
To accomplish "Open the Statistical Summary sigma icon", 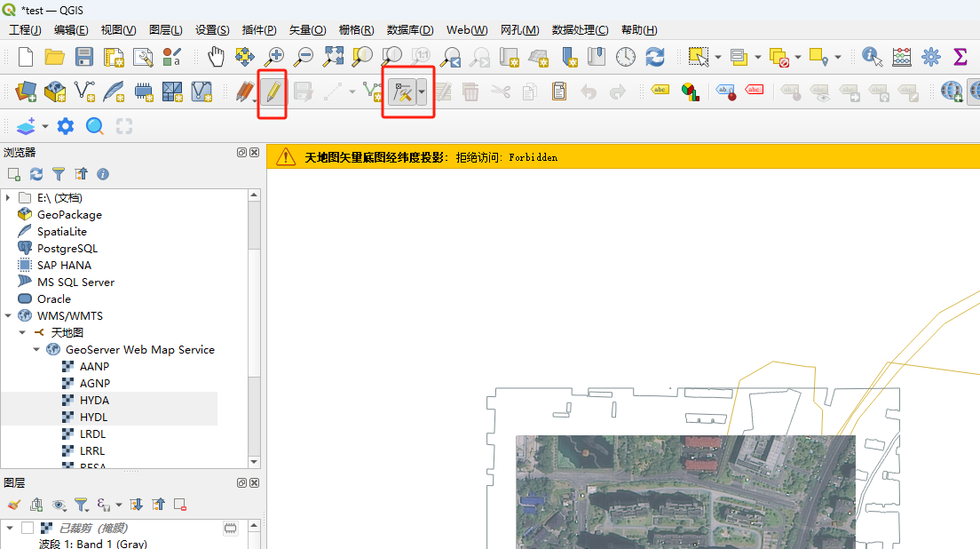I will click(960, 57).
